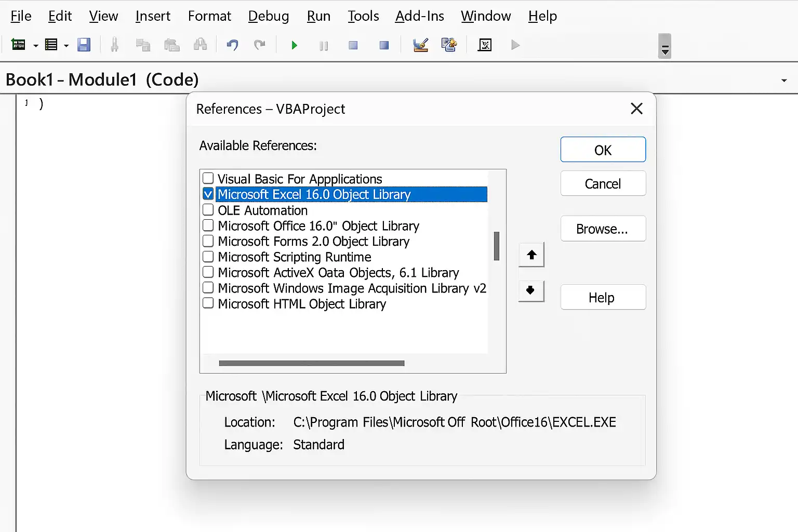
Task: Uncheck the Microsoft Excel 16.0 Object Library checkbox
Action: click(208, 194)
